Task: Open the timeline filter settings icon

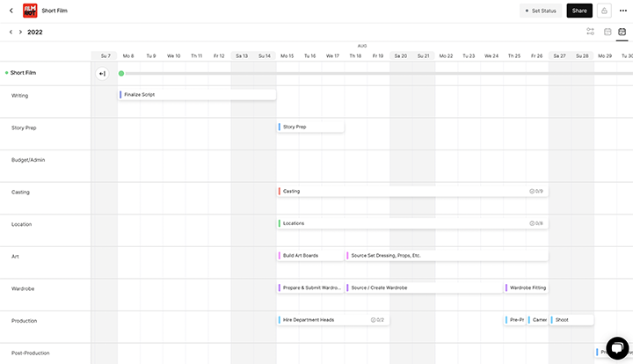Action: tap(591, 32)
